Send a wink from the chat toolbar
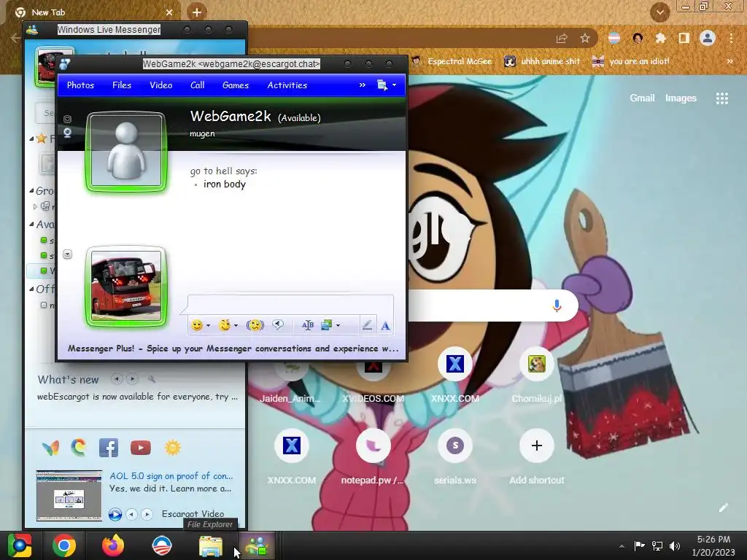Viewport: 747px width, 560px height. pos(225,325)
